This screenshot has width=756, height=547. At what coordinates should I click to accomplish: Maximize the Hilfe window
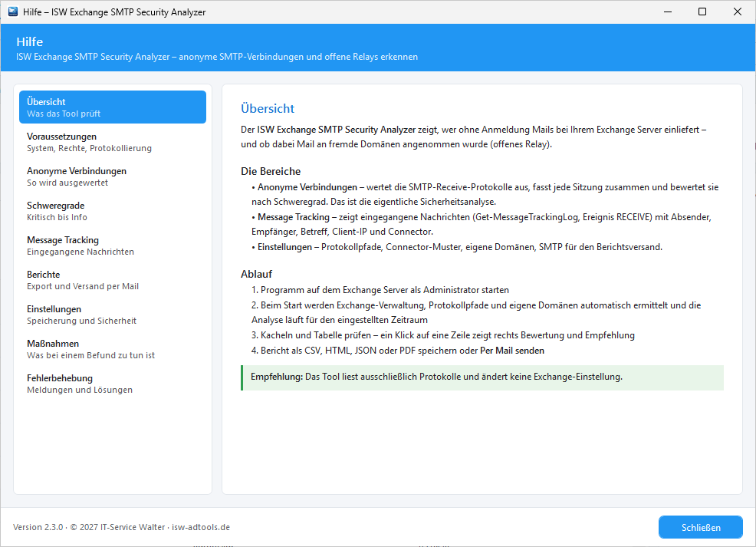pyautogui.click(x=702, y=12)
